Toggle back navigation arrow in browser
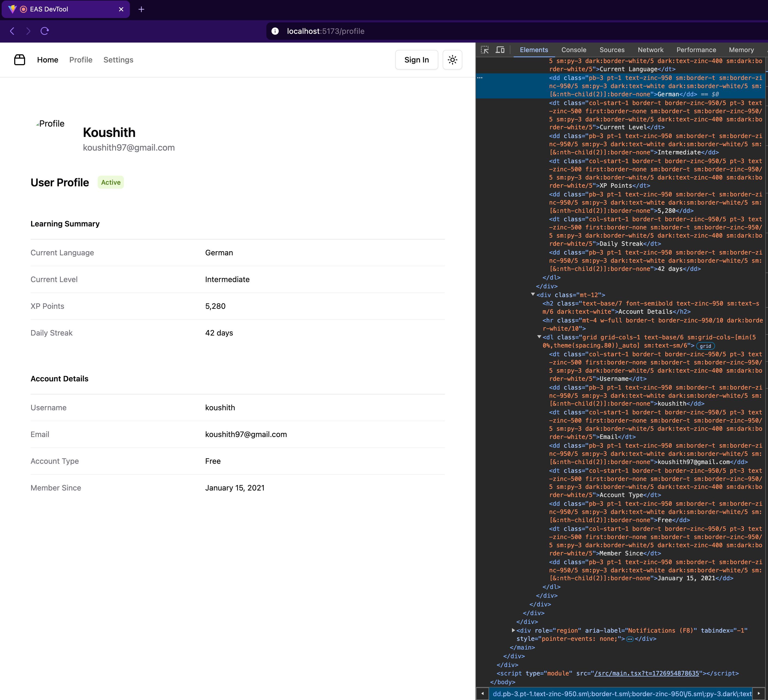 (x=13, y=31)
